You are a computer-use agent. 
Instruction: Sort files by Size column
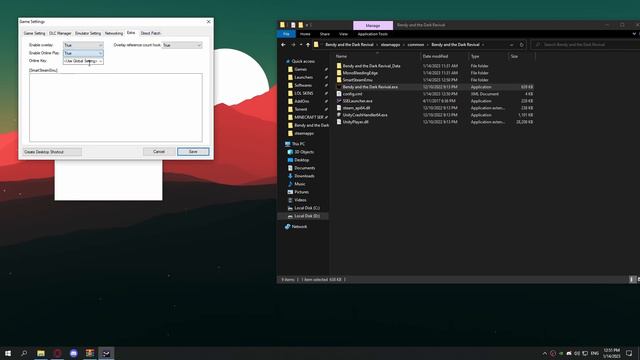[x=521, y=56]
